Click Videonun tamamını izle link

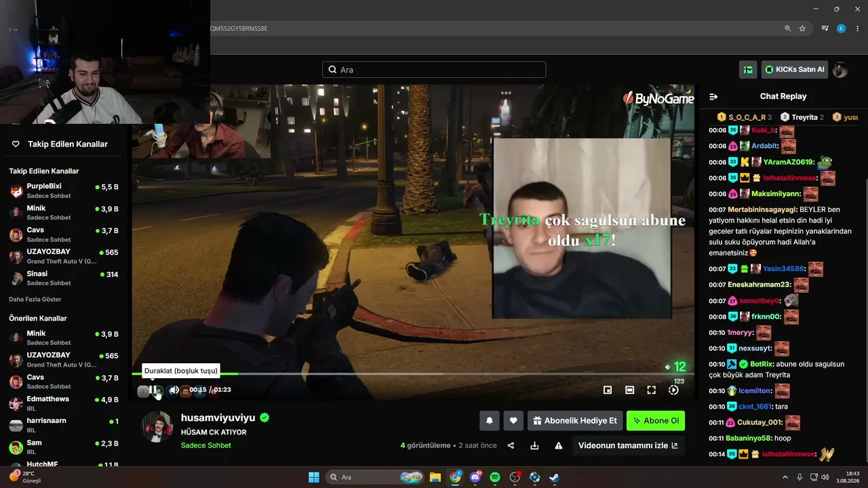pyautogui.click(x=628, y=445)
